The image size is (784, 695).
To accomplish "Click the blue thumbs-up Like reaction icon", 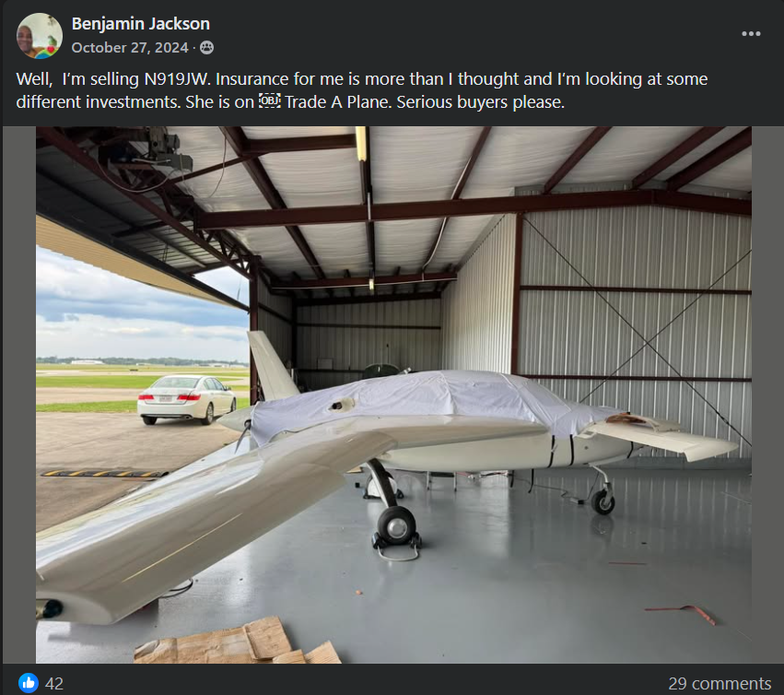I will pos(29,683).
